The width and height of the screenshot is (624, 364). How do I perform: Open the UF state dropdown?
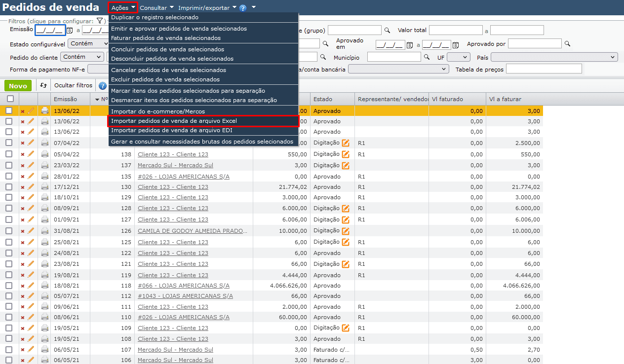(x=458, y=57)
